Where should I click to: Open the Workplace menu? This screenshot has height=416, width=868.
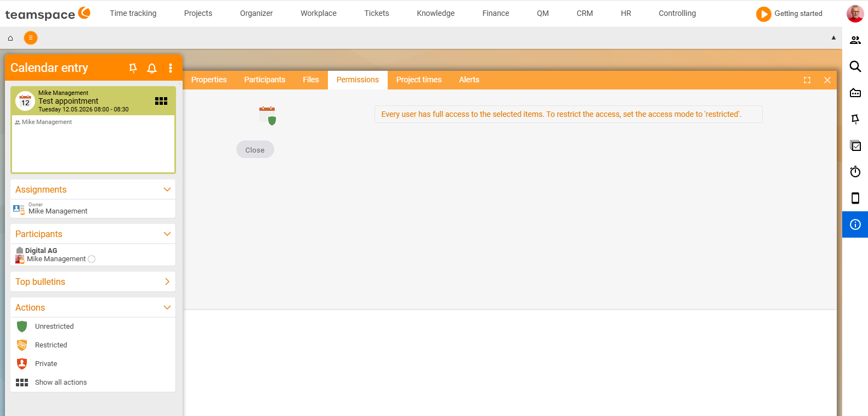click(319, 13)
